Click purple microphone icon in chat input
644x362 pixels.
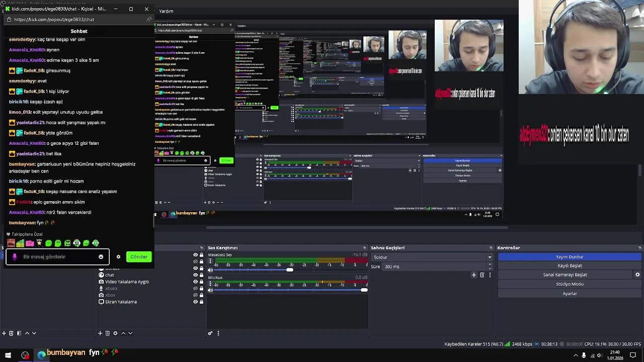click(x=15, y=257)
